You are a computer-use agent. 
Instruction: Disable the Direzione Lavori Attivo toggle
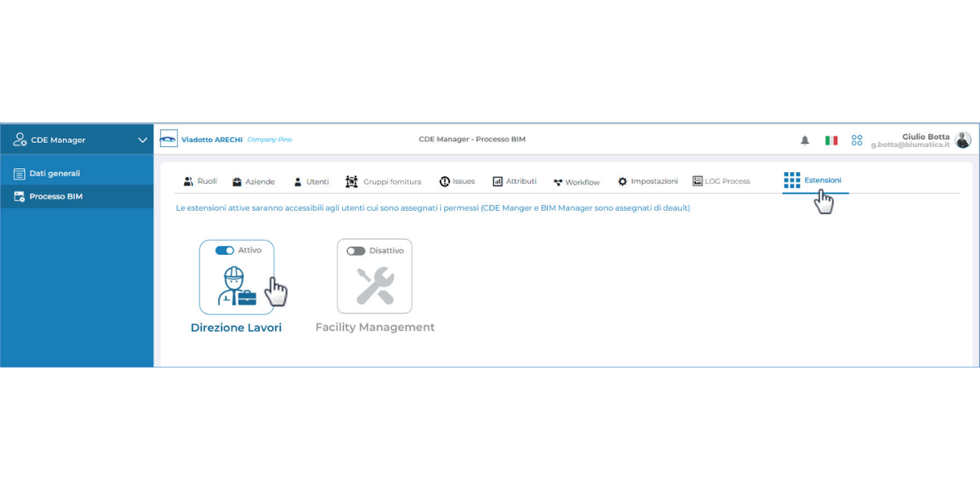[x=225, y=251]
